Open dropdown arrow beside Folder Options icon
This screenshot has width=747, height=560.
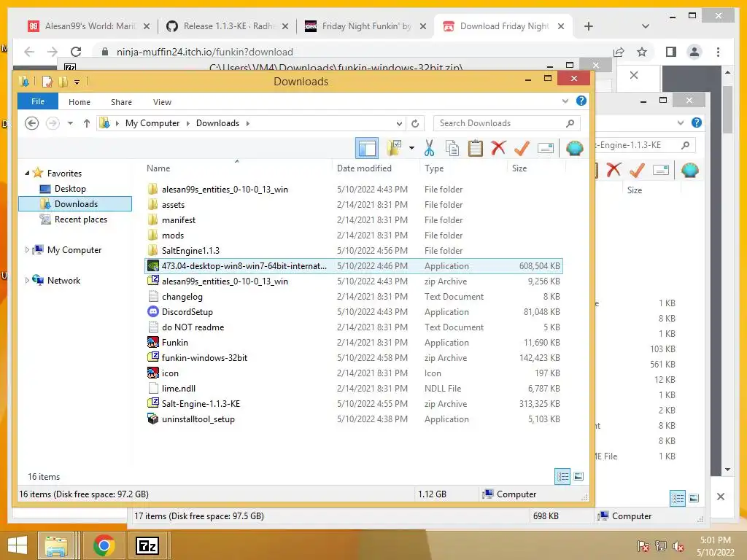tap(411, 148)
